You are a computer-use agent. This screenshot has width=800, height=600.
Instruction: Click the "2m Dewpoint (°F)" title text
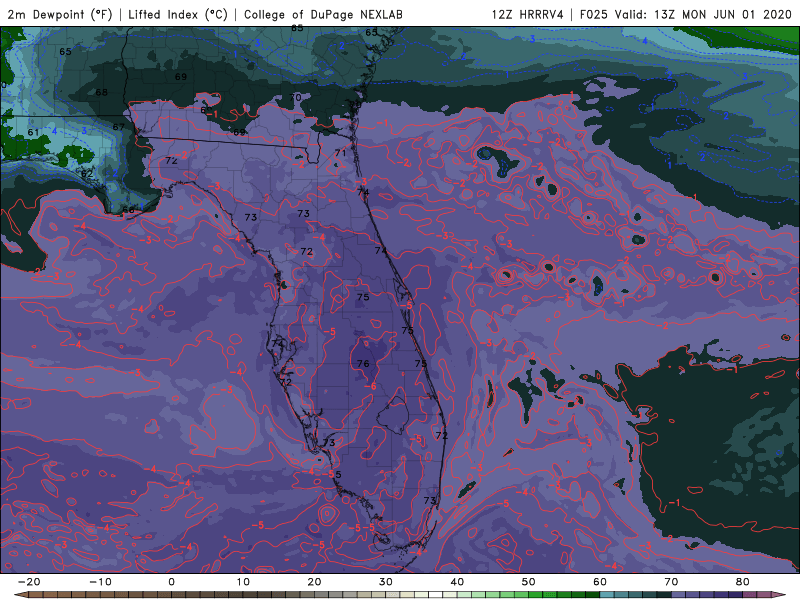(60, 15)
